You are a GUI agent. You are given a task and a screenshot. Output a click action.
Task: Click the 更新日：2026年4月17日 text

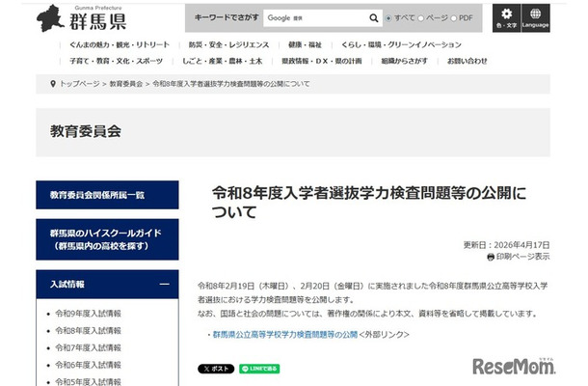pos(506,245)
